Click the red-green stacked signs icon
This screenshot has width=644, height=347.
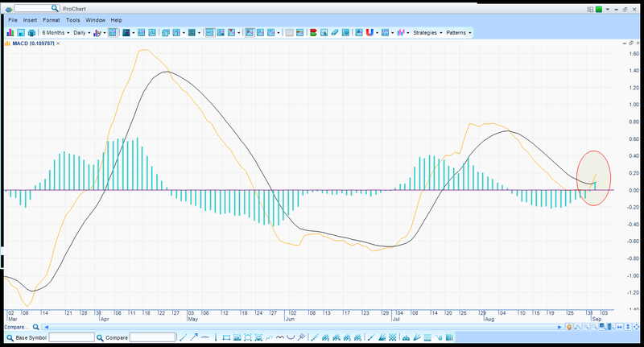[x=313, y=32]
